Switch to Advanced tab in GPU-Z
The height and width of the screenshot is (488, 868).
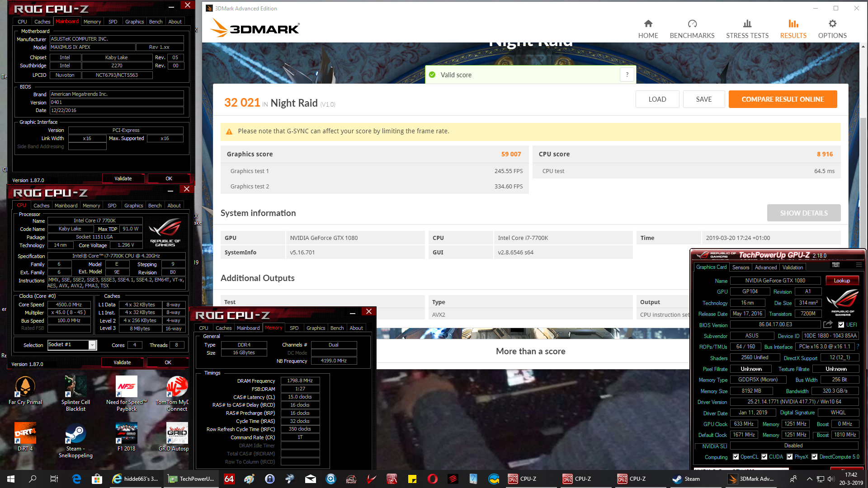[x=766, y=267]
